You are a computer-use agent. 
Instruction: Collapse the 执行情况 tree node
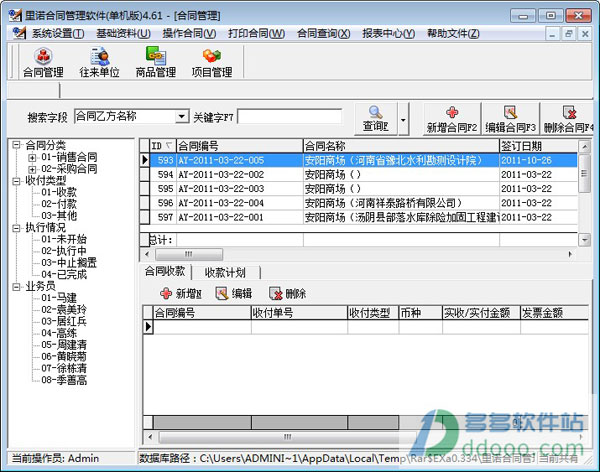tap(16, 228)
